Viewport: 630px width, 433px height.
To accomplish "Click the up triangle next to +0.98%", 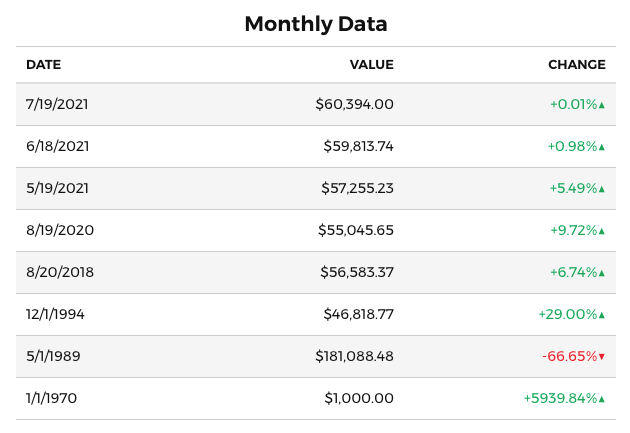I will point(602,147).
